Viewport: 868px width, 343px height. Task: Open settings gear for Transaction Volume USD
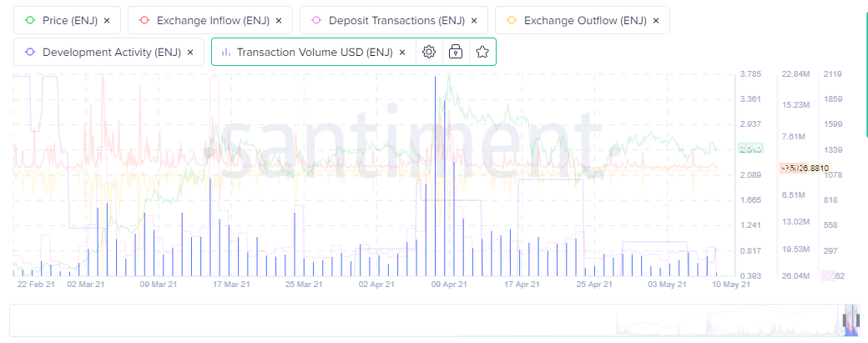[429, 52]
